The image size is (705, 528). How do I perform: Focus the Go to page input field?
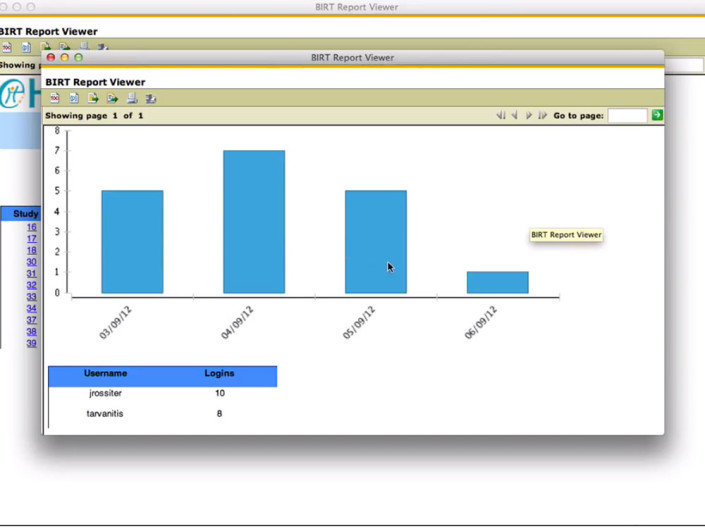click(627, 116)
